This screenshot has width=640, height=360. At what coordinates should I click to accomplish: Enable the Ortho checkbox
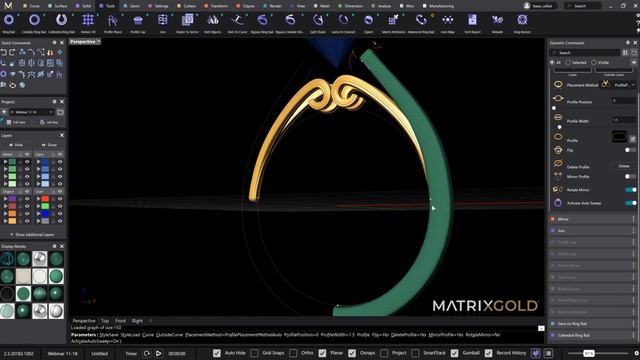(x=293, y=353)
